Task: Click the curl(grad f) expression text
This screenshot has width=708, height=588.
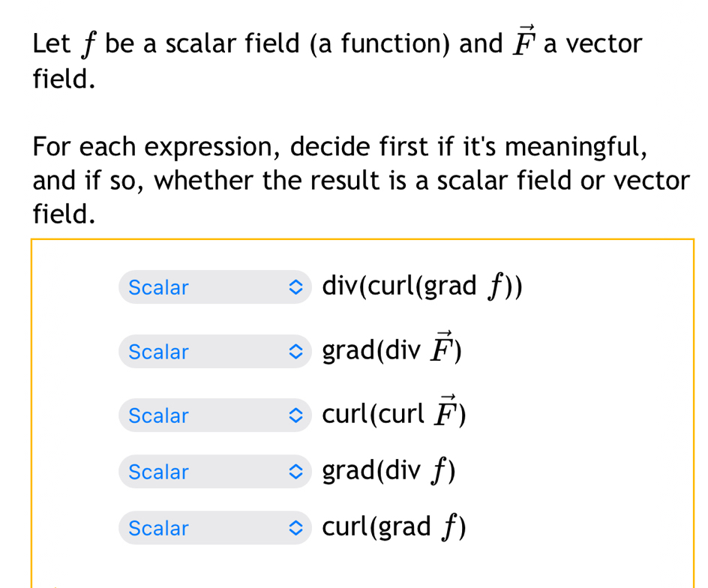Action: coord(394,527)
